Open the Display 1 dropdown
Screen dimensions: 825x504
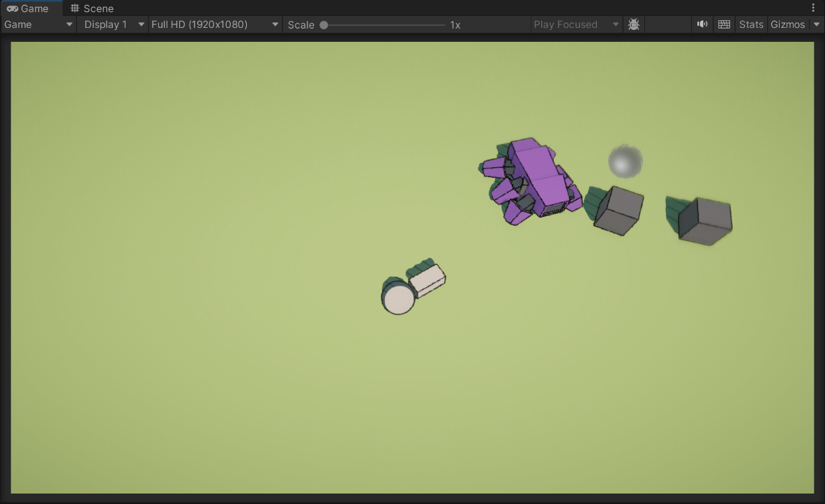(111, 24)
